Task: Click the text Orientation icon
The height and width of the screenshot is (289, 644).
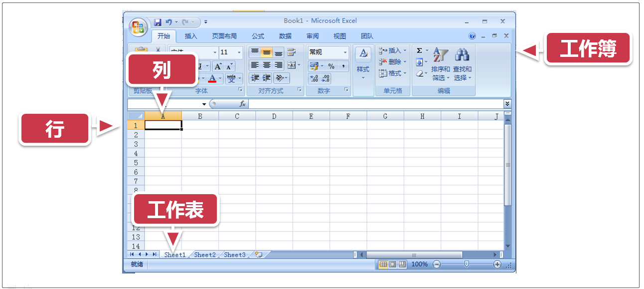Action: coord(280,78)
